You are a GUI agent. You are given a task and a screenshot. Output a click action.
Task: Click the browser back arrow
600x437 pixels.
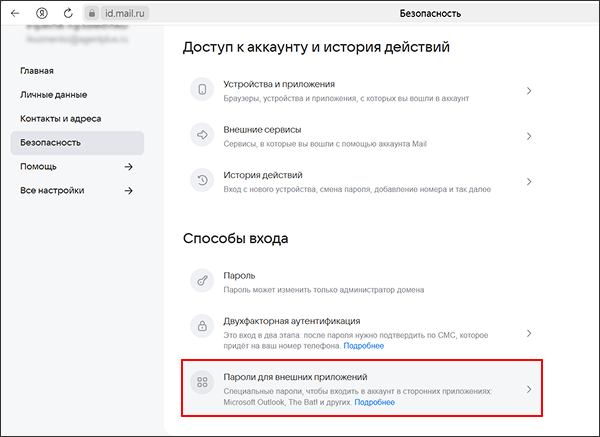(15, 13)
